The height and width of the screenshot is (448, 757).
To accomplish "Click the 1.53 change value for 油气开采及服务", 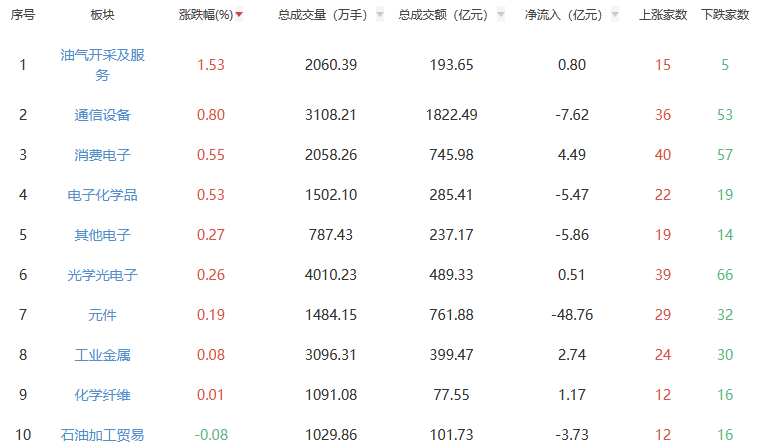I will tap(210, 65).
